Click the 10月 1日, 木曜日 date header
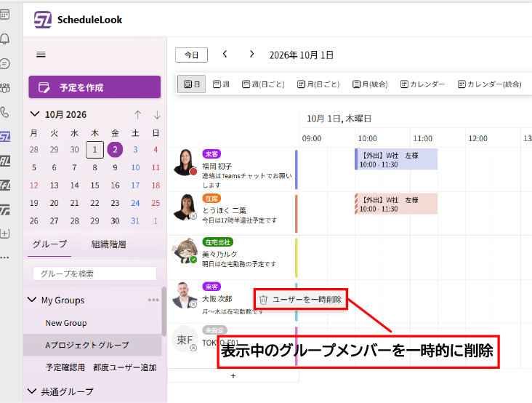Viewport: 532px width, 403px height. [339, 119]
